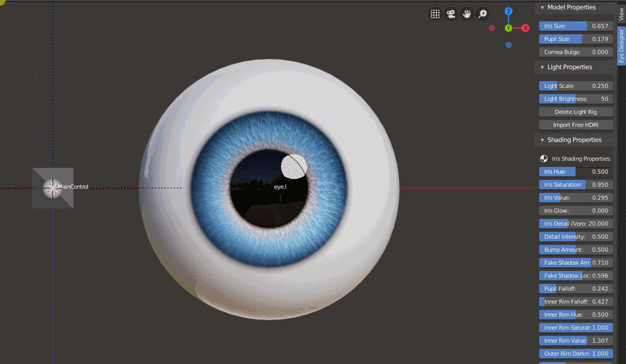Adjust the Fake Shadow Amount slider

click(576, 263)
